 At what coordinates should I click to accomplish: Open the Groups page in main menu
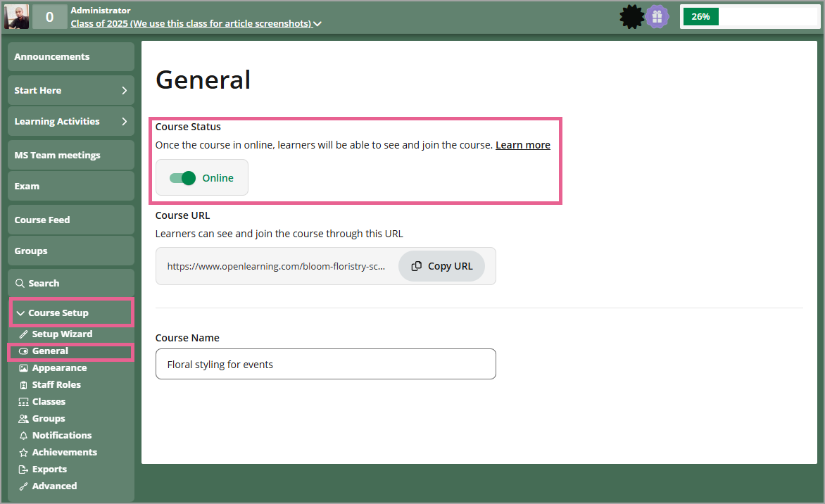click(71, 251)
